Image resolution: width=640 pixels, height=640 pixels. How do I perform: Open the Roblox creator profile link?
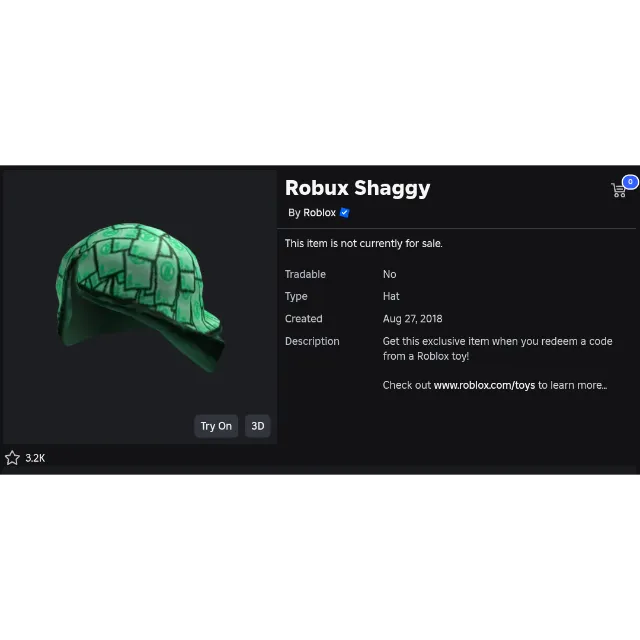(319, 213)
